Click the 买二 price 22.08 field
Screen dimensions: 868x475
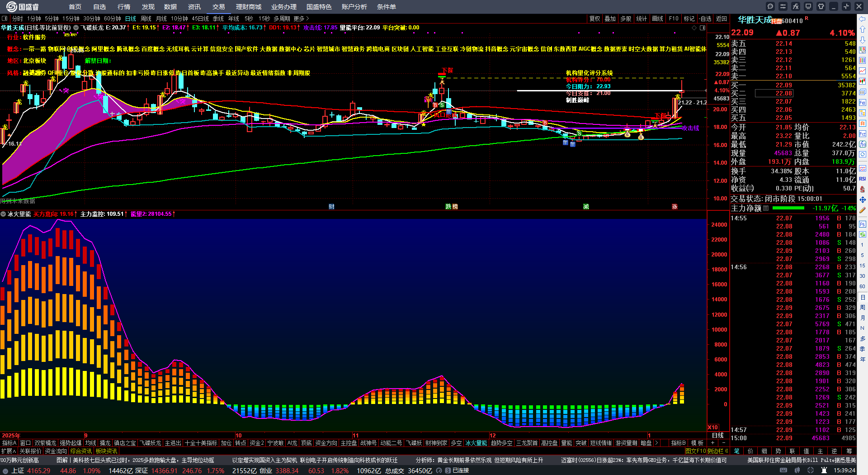click(774, 93)
